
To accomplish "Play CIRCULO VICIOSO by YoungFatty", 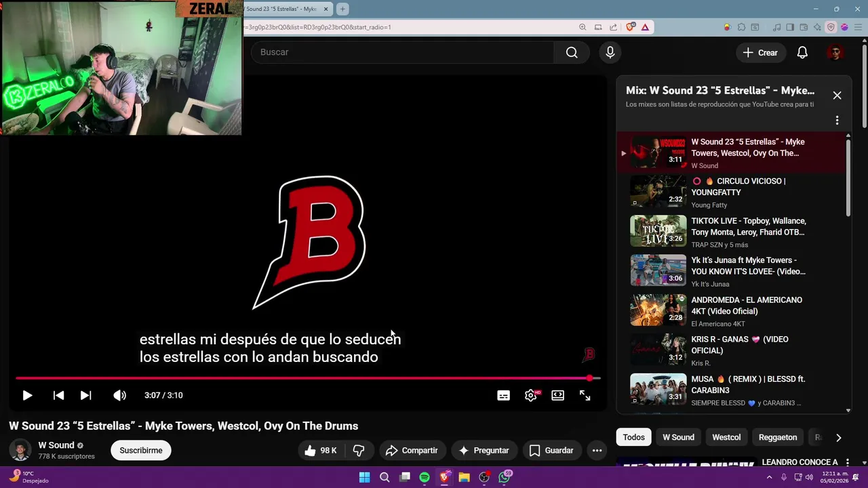I will (732, 192).
